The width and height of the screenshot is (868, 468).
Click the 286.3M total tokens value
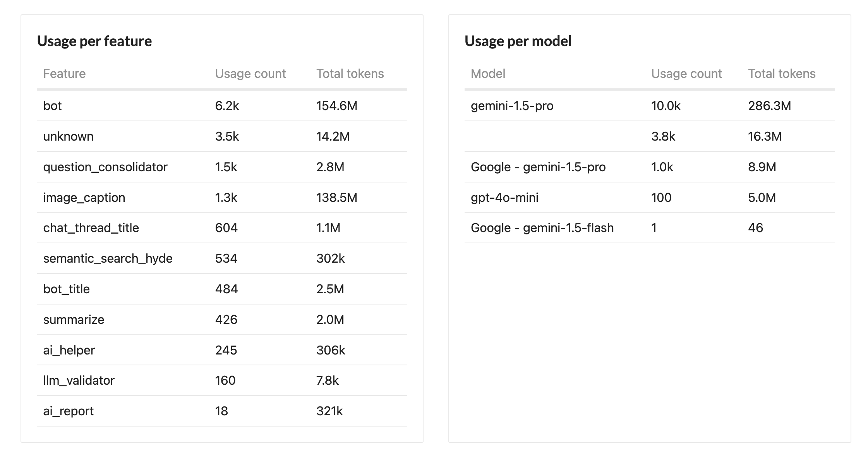click(769, 106)
